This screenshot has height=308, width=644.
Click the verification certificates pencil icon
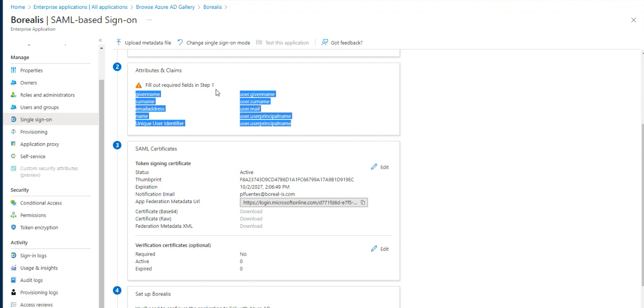(x=374, y=249)
